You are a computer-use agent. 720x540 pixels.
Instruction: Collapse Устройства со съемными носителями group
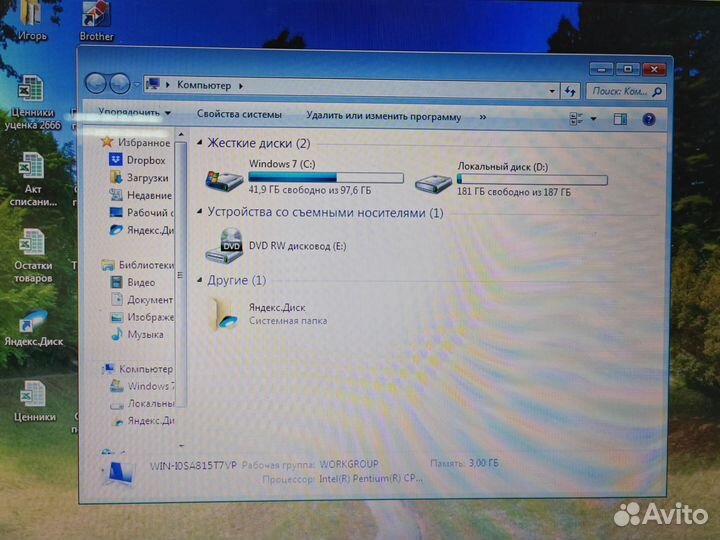pos(199,212)
